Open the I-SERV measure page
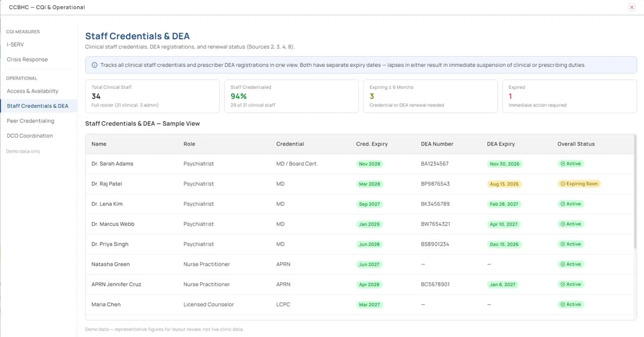The image size is (644, 337). click(x=15, y=44)
